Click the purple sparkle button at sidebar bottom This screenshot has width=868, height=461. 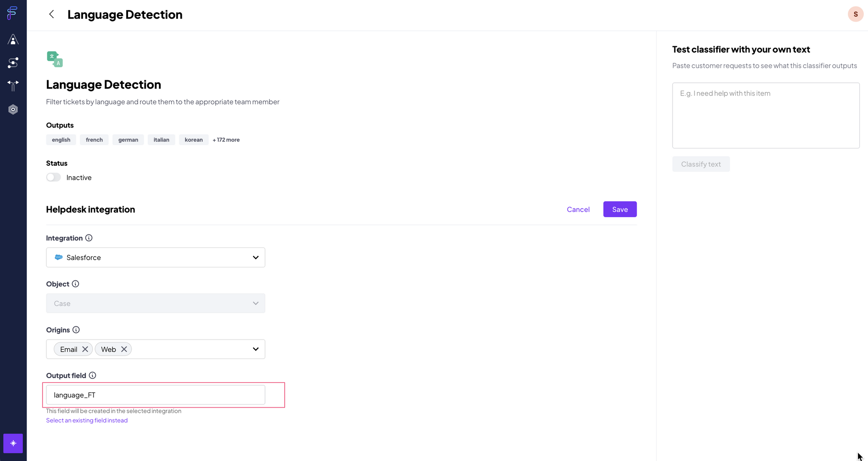[x=13, y=443]
